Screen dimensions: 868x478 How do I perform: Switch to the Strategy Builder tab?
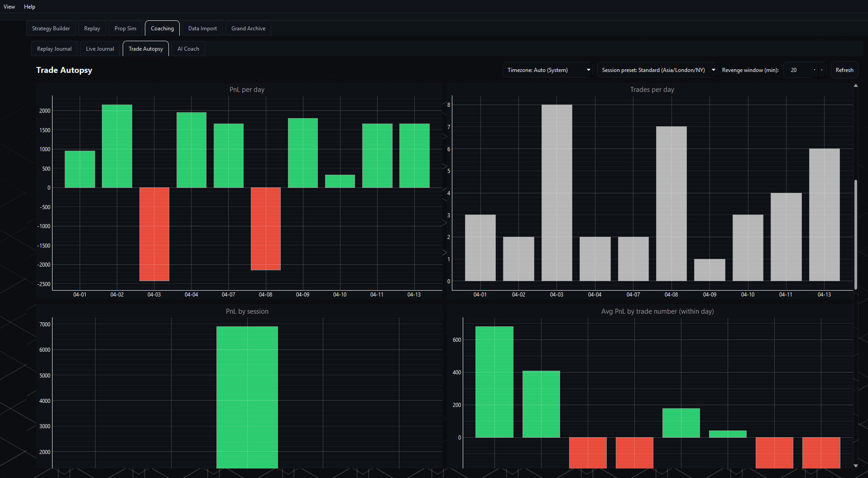(x=50, y=28)
